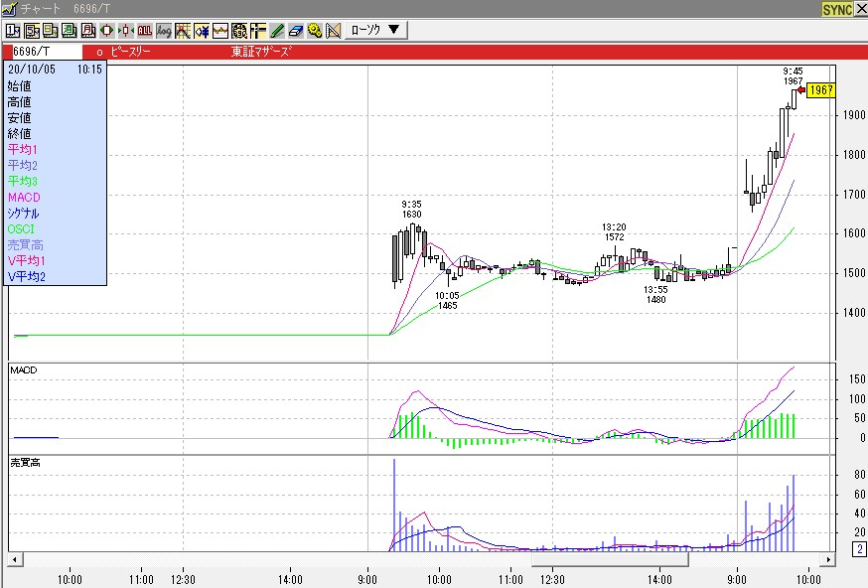Click the triangle ruler tool icon
The height and width of the screenshot is (588, 868).
pos(332,30)
